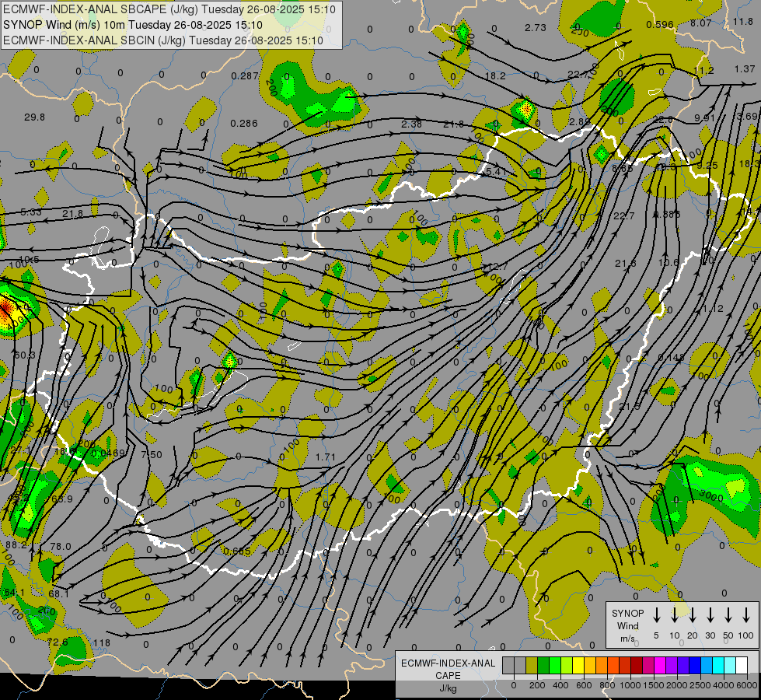This screenshot has width=761, height=700.
Task: Click the 29.8 value on the map
Action: 34,117
